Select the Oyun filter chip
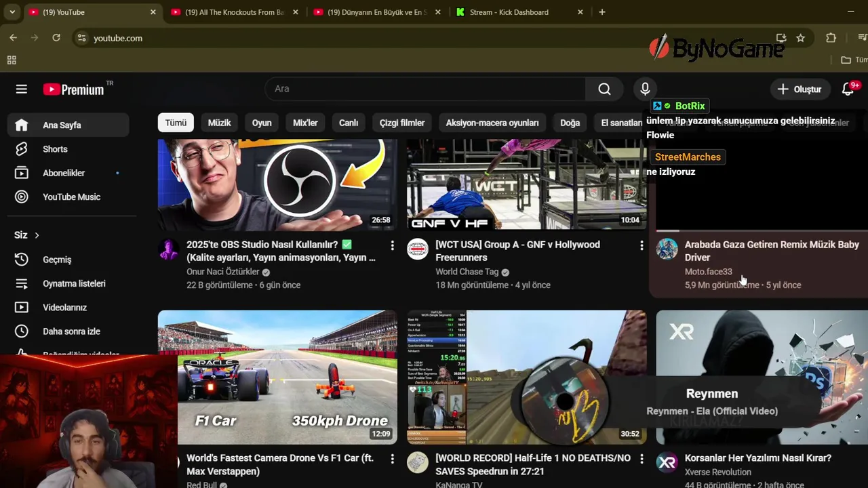 tap(262, 123)
